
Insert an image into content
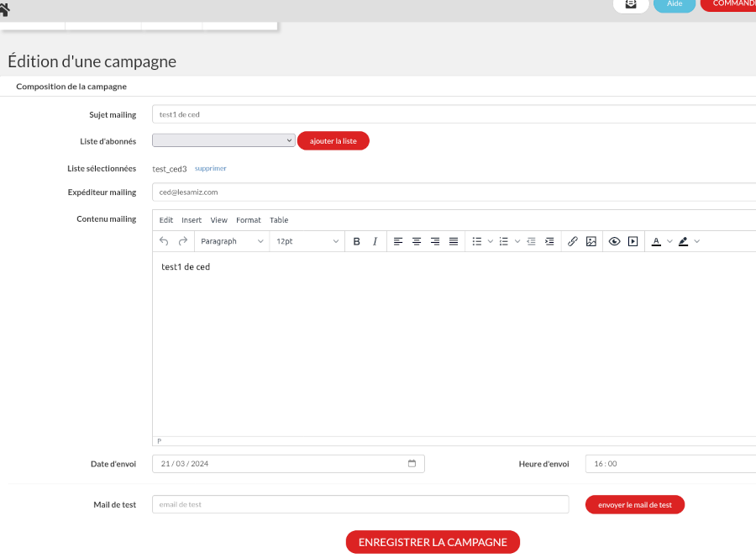[x=591, y=241]
